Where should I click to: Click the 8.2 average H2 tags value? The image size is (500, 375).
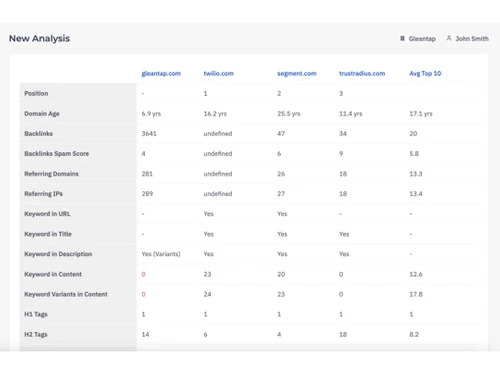pos(414,334)
